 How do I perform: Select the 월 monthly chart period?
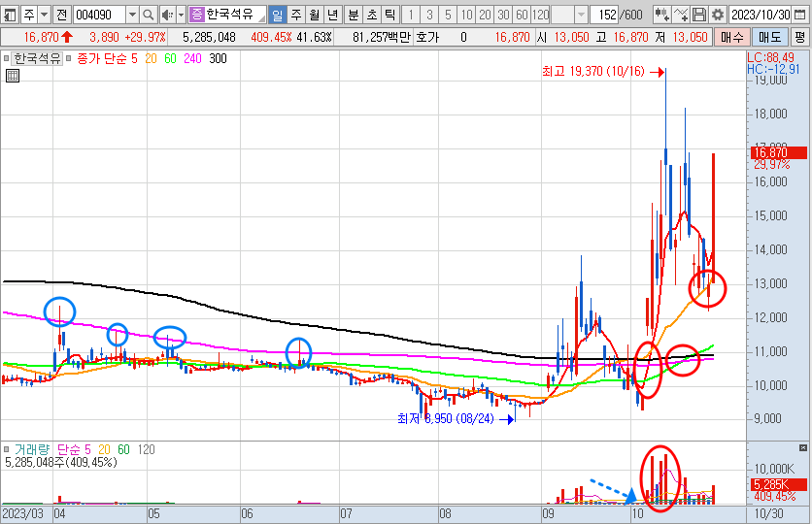pyautogui.click(x=315, y=15)
